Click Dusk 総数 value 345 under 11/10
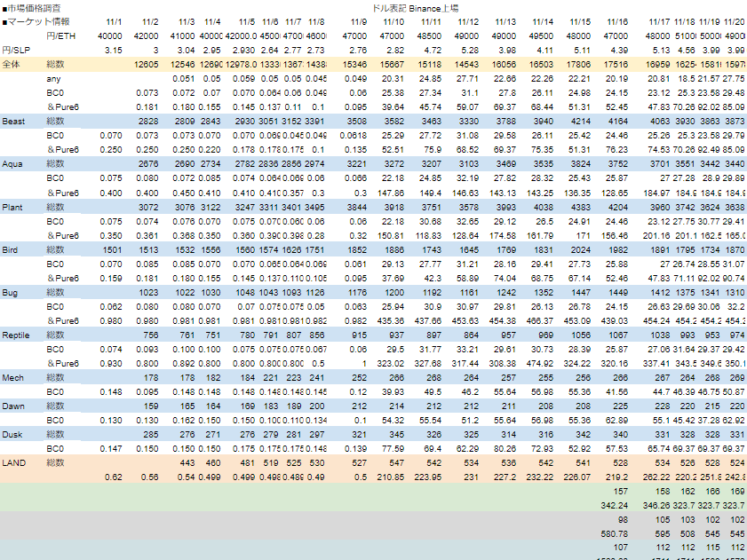747x560 pixels. pos(396,436)
